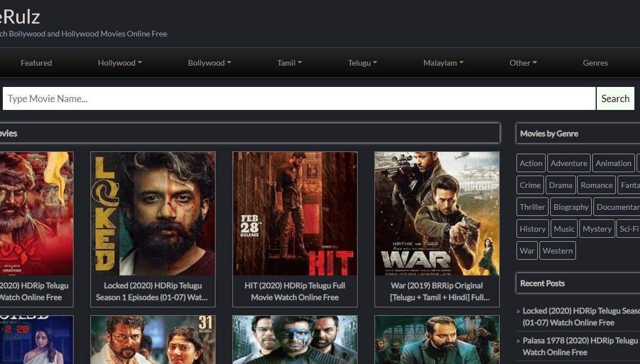Pick the Western genre tag

click(557, 251)
